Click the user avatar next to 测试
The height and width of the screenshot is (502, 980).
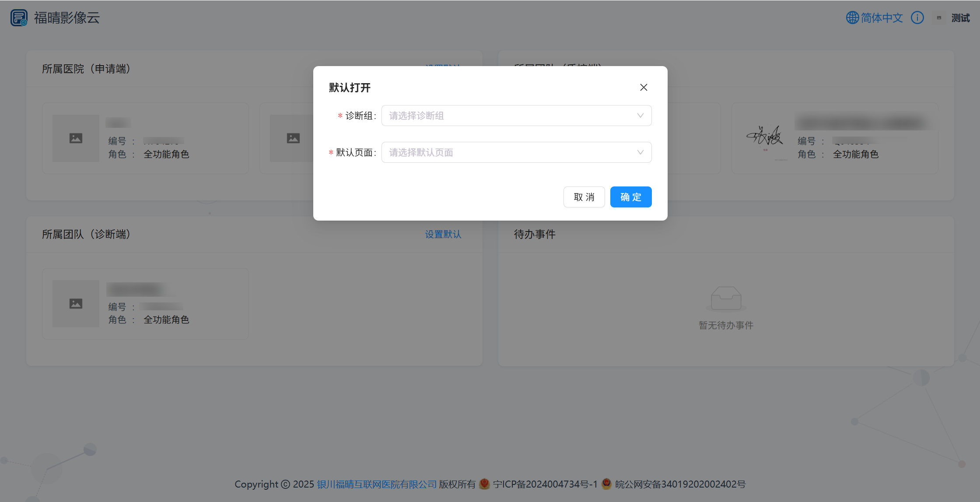[x=939, y=18]
